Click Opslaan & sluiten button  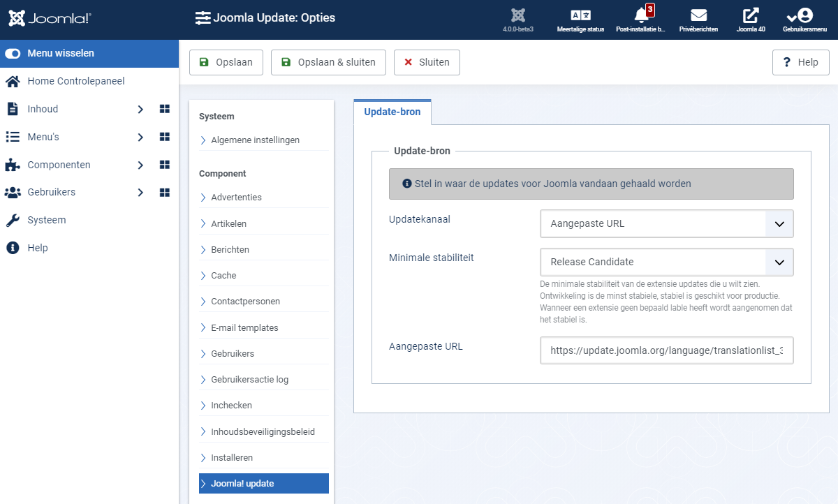click(x=328, y=62)
